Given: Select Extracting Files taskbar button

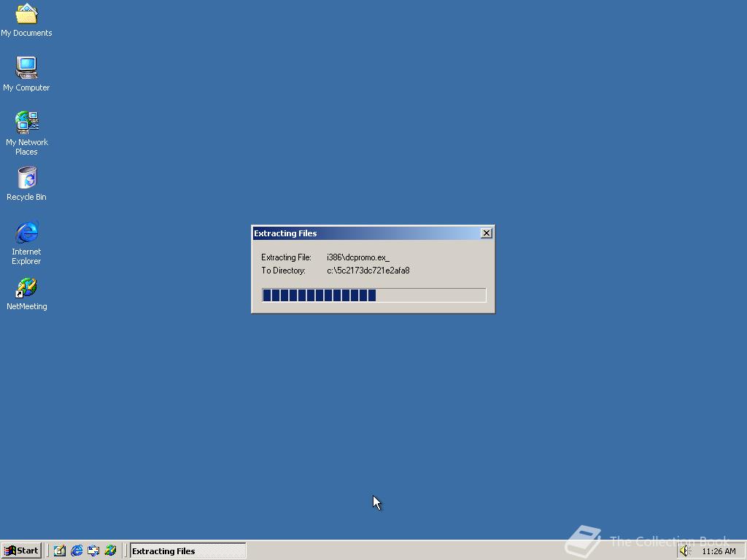Looking at the screenshot, I should click(x=187, y=551).
